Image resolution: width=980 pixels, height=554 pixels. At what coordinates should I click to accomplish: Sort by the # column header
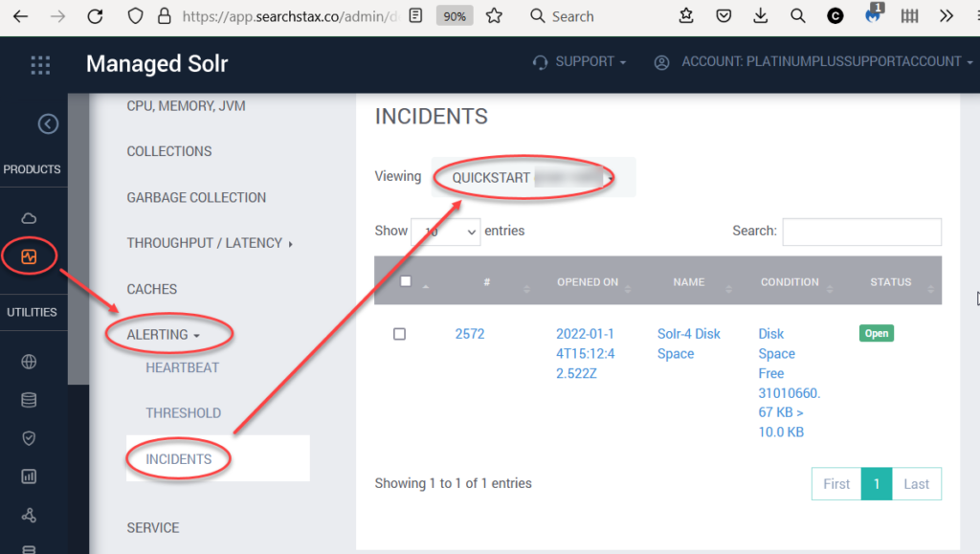[487, 282]
